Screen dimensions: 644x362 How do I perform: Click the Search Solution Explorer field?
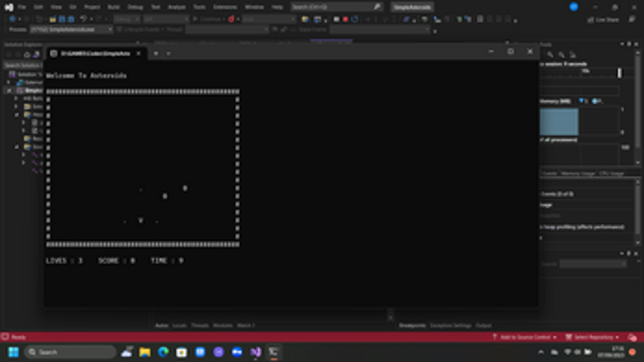23,66
